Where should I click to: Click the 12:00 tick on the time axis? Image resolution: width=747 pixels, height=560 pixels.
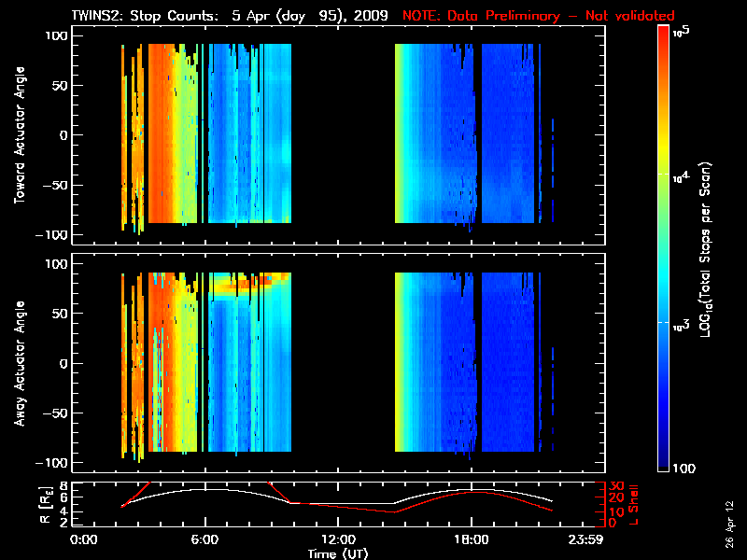(337, 539)
